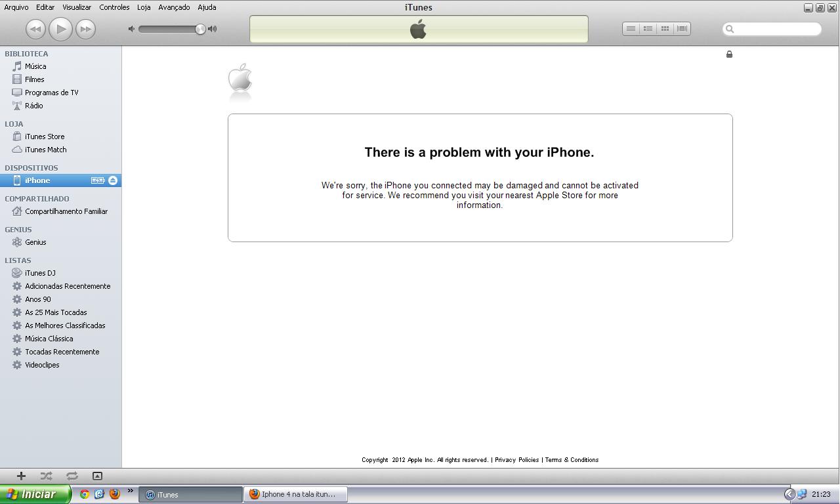The image size is (840, 504).
Task: Open the Editar menu
Action: tap(45, 7)
